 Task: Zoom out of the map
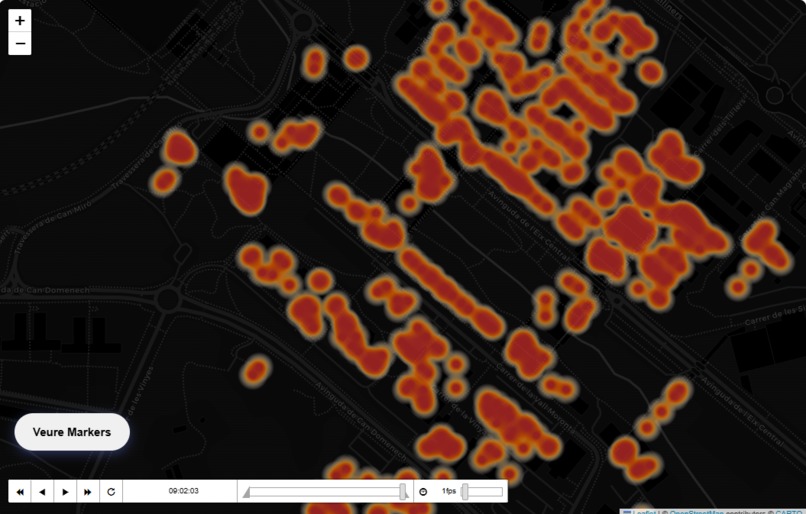coord(20,43)
